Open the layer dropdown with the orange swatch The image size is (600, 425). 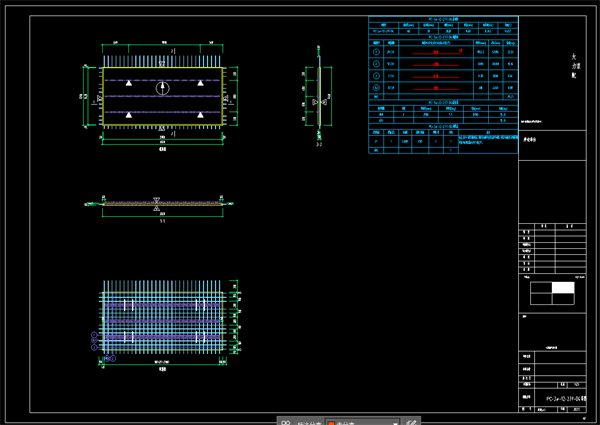coord(362,422)
